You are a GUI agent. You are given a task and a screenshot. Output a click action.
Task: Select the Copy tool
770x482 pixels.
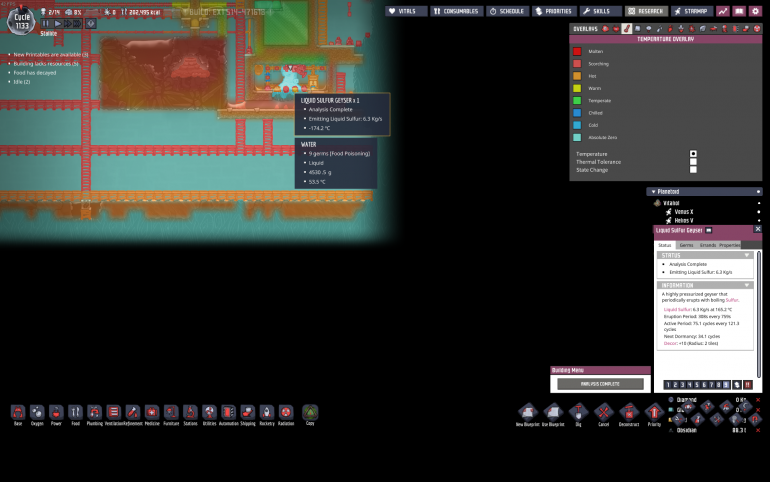click(x=310, y=413)
